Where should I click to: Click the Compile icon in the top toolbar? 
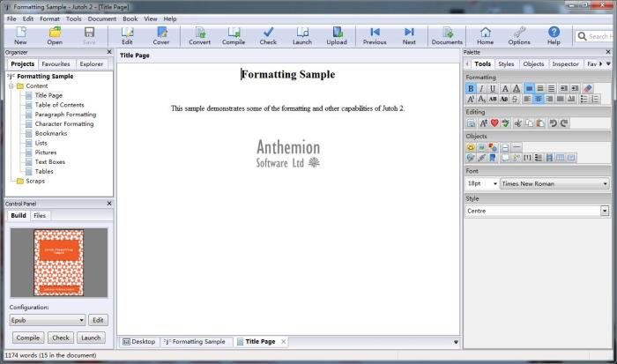coord(234,35)
